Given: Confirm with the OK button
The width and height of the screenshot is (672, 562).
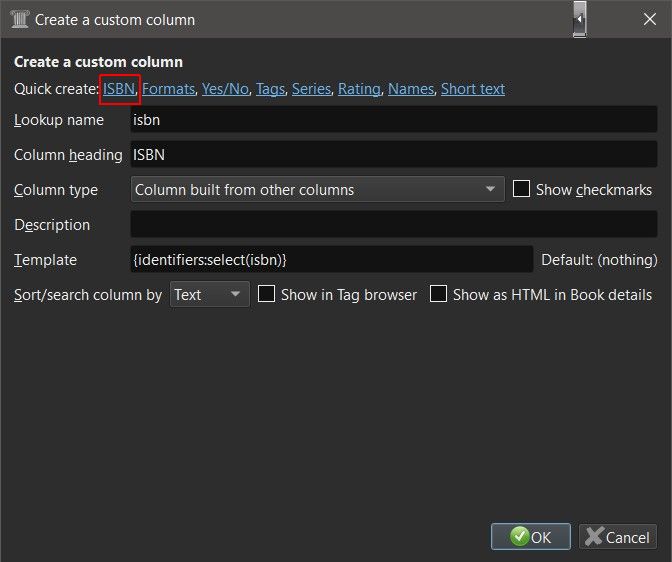Looking at the screenshot, I should pyautogui.click(x=531, y=536).
